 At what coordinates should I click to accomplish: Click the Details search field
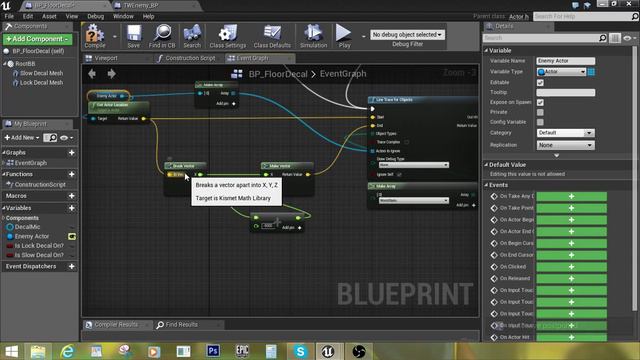541,38
